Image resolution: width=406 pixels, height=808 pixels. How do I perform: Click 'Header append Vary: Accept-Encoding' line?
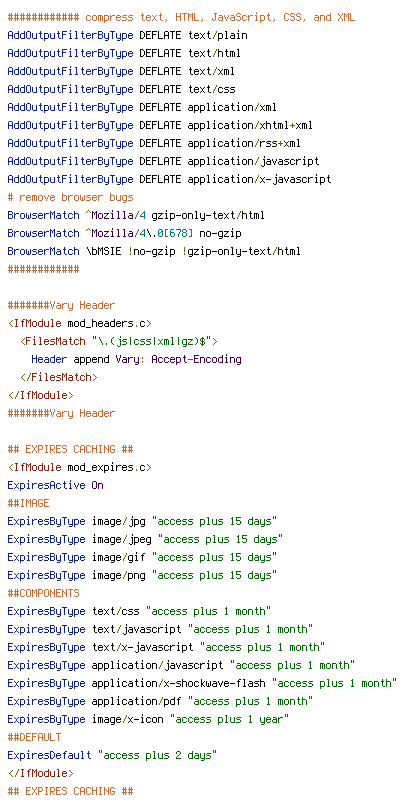coord(136,359)
